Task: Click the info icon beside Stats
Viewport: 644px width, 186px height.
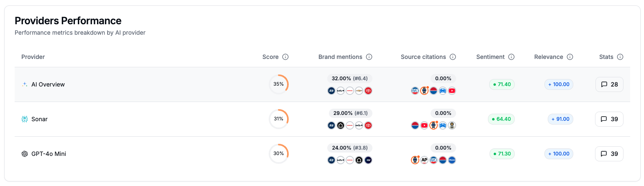Action: coord(620,57)
